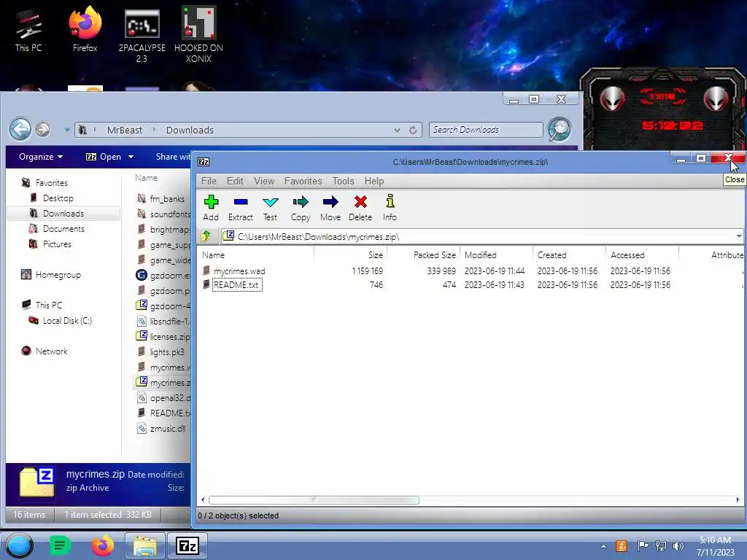The width and height of the screenshot is (747, 560).
Task: Open This PC desktop icon
Action: (28, 31)
